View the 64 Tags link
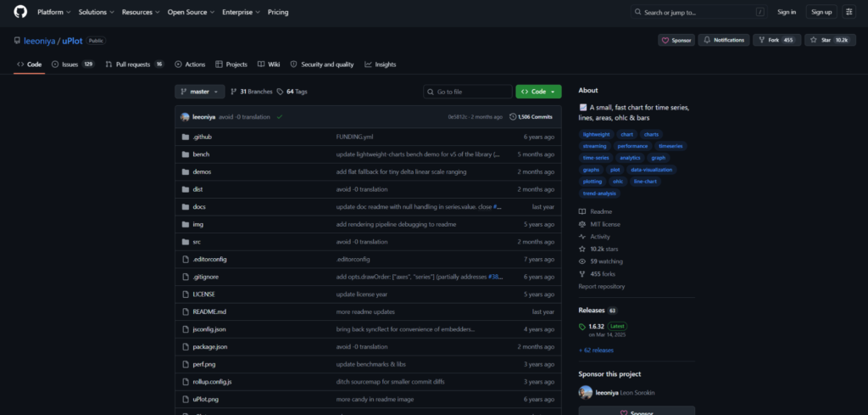The width and height of the screenshot is (868, 415). point(292,92)
